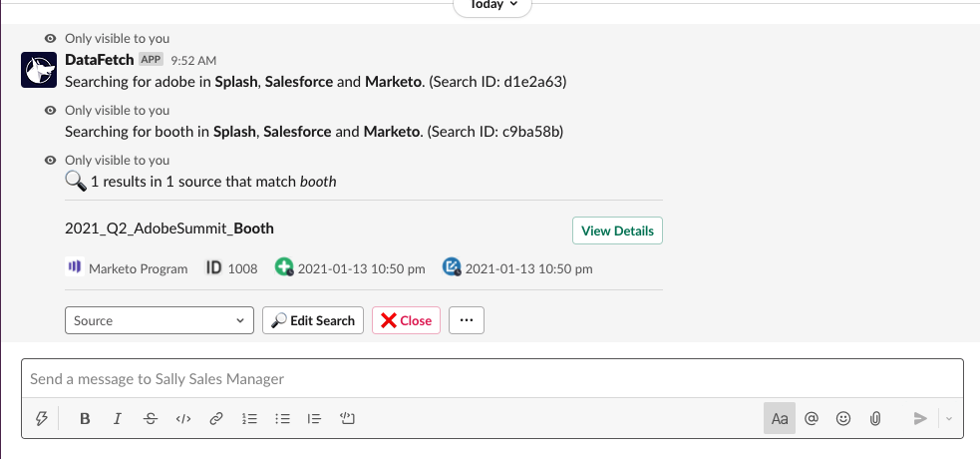Open the shortcuts lightning bolt menu
980x459 pixels.
[41, 419]
